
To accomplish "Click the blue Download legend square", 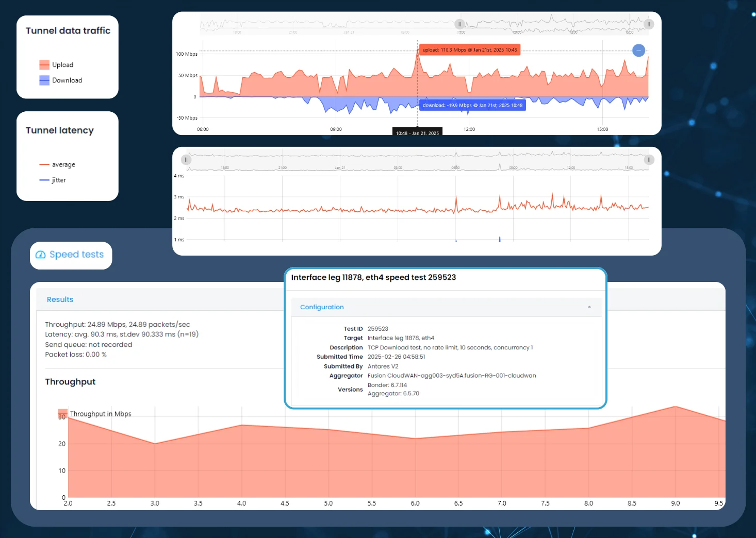I will coord(44,80).
